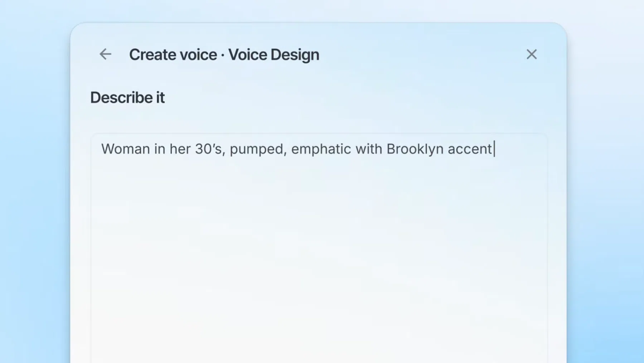Image resolution: width=644 pixels, height=363 pixels.
Task: Place cursor on the word "with"
Action: click(369, 149)
